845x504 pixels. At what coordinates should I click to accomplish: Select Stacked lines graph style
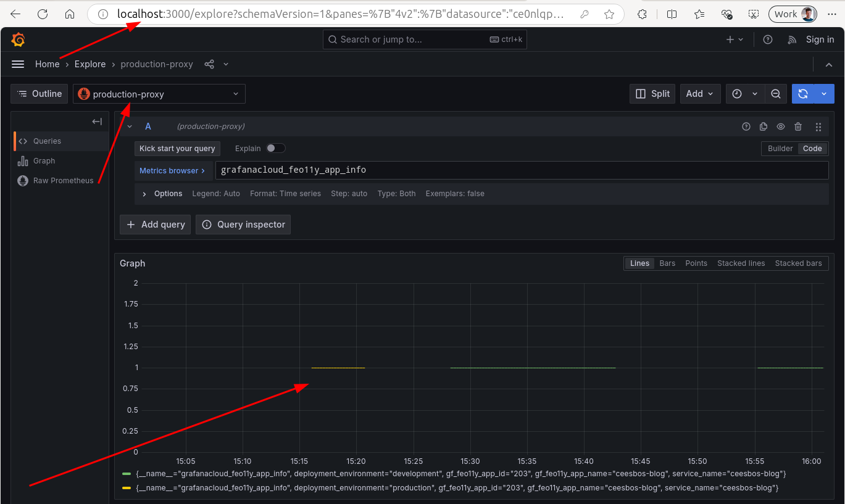[x=741, y=263]
